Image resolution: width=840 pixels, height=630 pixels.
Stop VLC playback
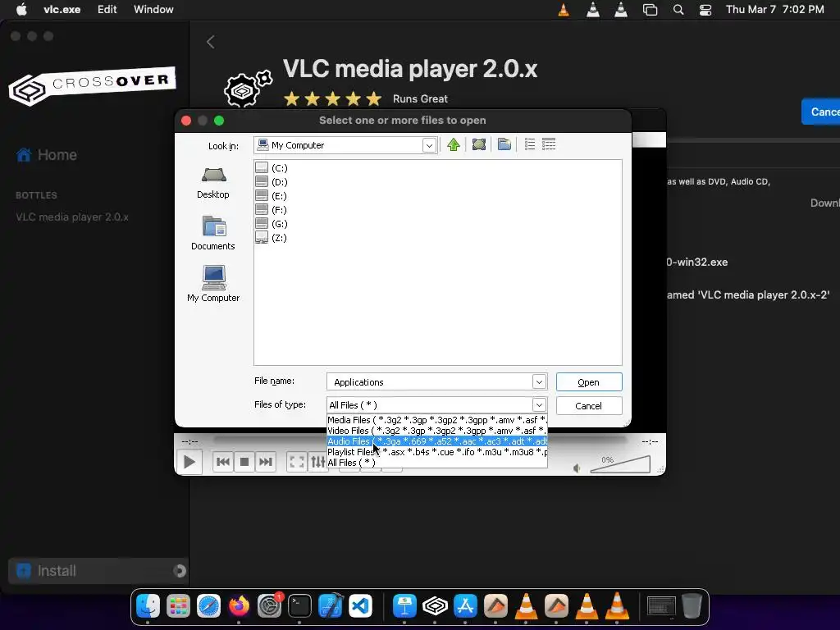(x=244, y=462)
